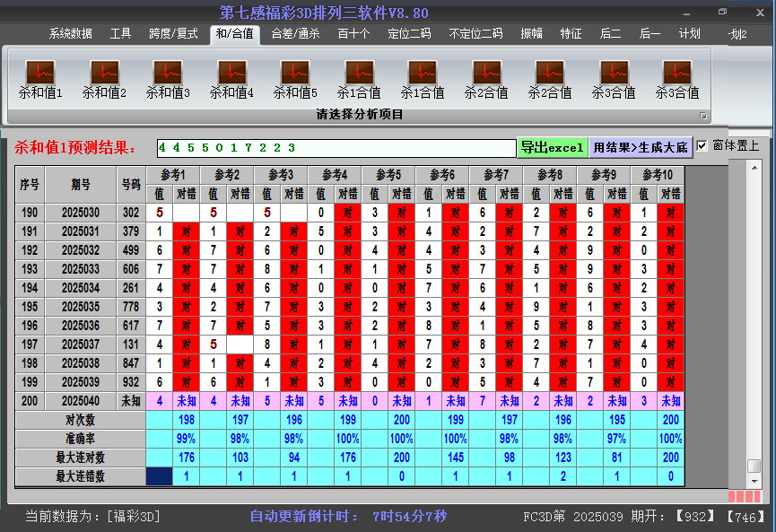Click the 对次数 value 195

616,420
